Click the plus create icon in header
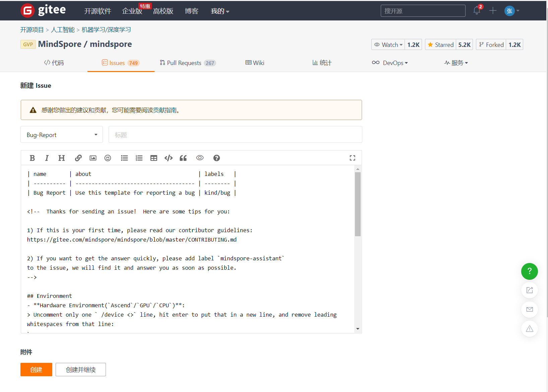The image size is (548, 392). pyautogui.click(x=493, y=11)
